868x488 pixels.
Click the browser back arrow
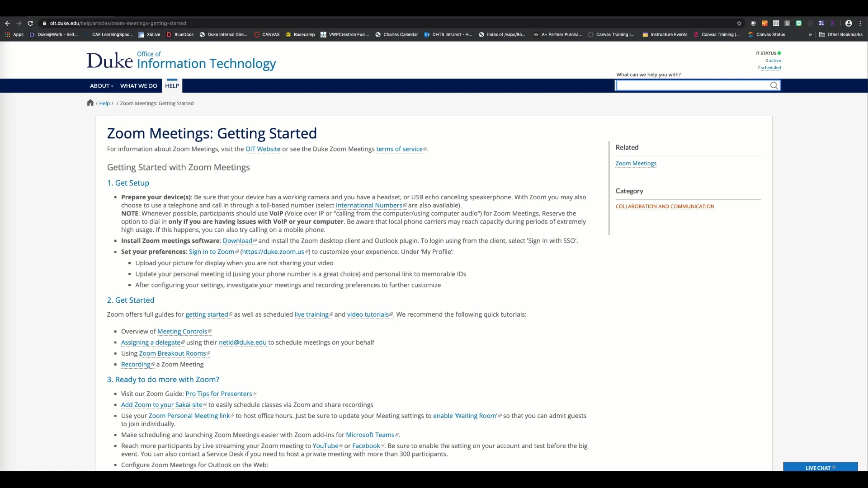click(7, 23)
